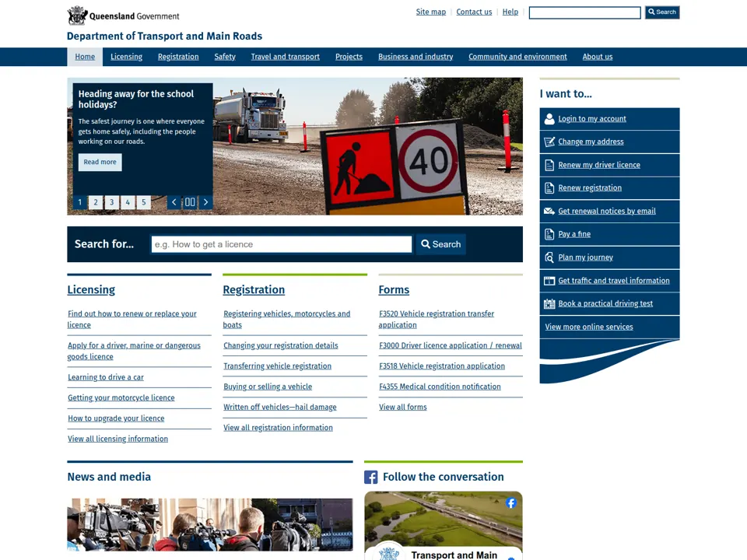Open the Learning to drive a car link
Image resolution: width=747 pixels, height=560 pixels.
106,377
